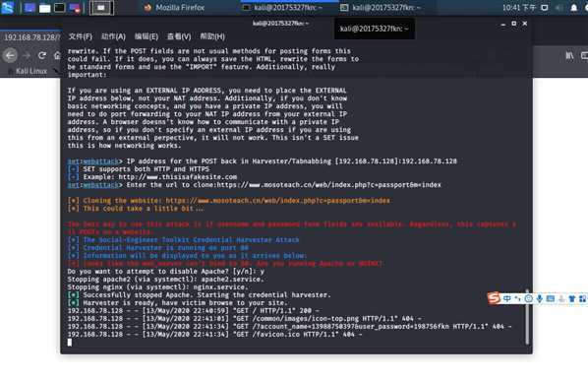Open the notifications bell icon

click(x=574, y=8)
